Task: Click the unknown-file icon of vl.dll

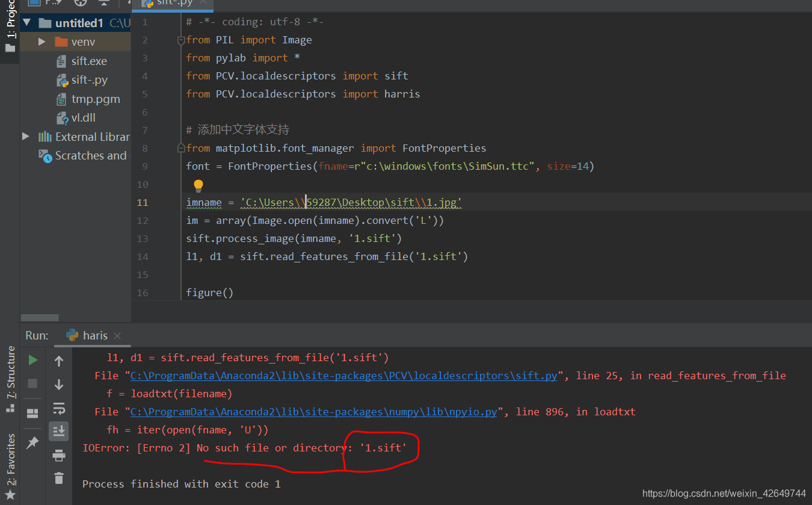Action: pyautogui.click(x=61, y=118)
